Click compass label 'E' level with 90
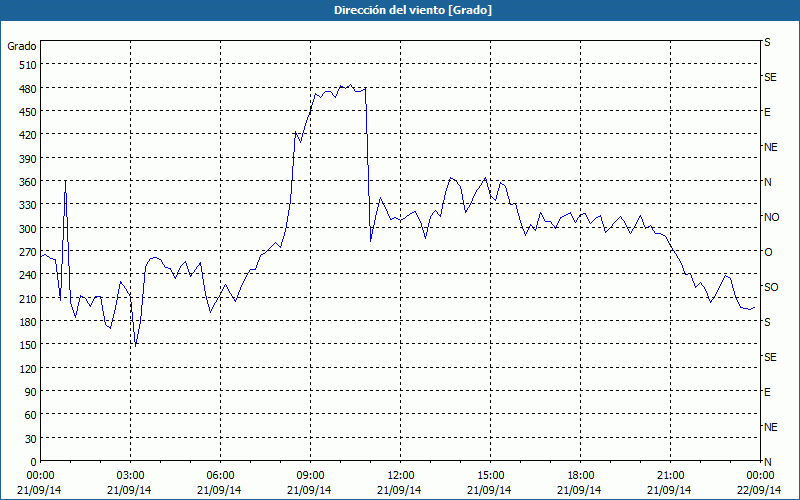800x500 pixels. pos(767,392)
